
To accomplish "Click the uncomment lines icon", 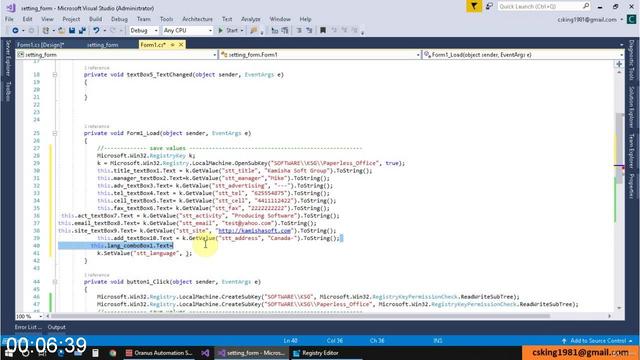I will [x=285, y=31].
